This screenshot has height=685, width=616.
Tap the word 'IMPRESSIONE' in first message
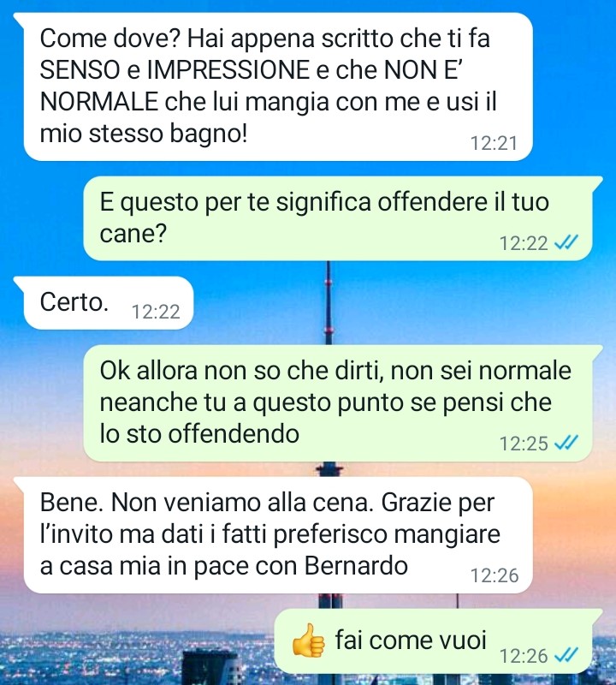[x=228, y=70]
